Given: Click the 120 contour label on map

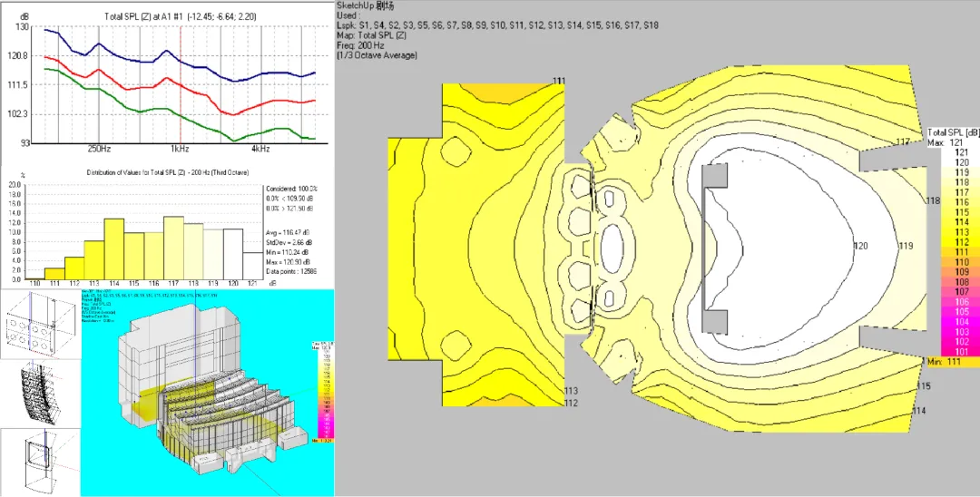Looking at the screenshot, I should tap(861, 246).
